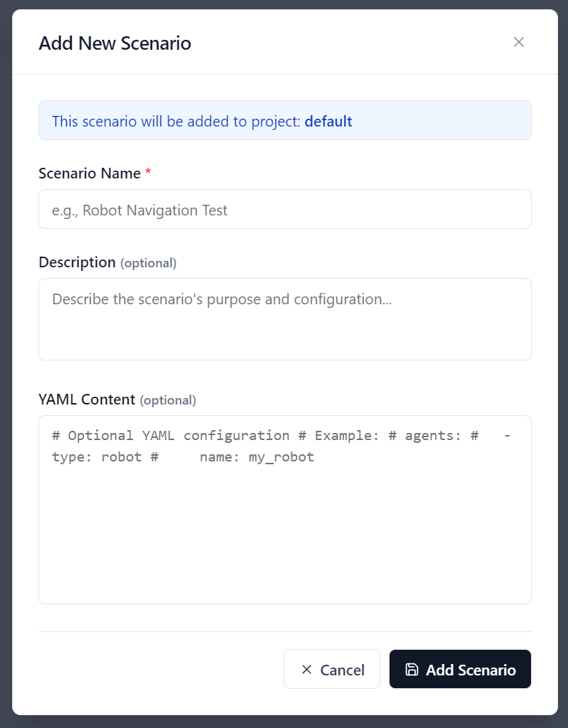Click the save icon on Add Scenario
This screenshot has height=728, width=568.
[x=412, y=669]
